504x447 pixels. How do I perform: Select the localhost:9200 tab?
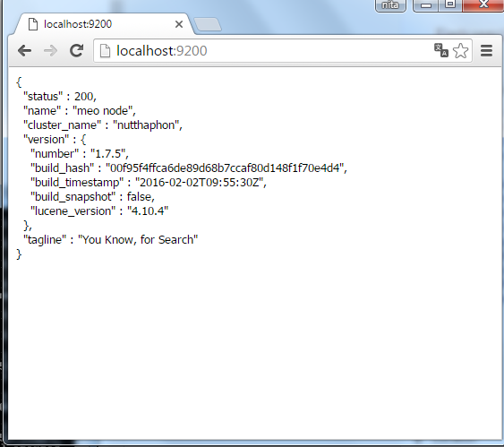point(103,24)
